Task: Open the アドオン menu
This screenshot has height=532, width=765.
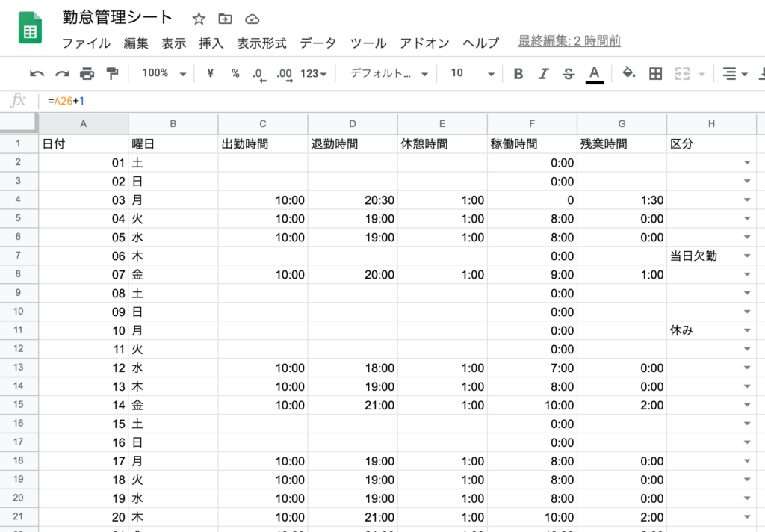Action: tap(424, 43)
